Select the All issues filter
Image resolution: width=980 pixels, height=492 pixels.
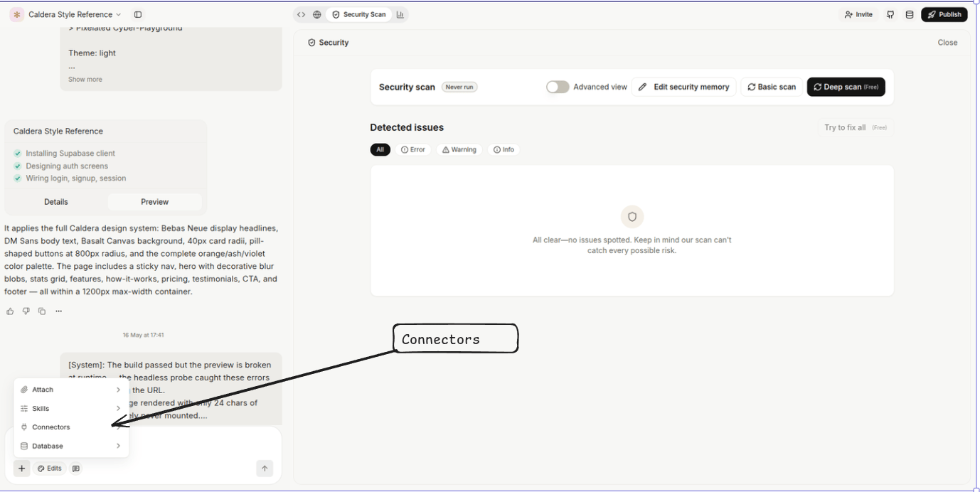(x=380, y=150)
